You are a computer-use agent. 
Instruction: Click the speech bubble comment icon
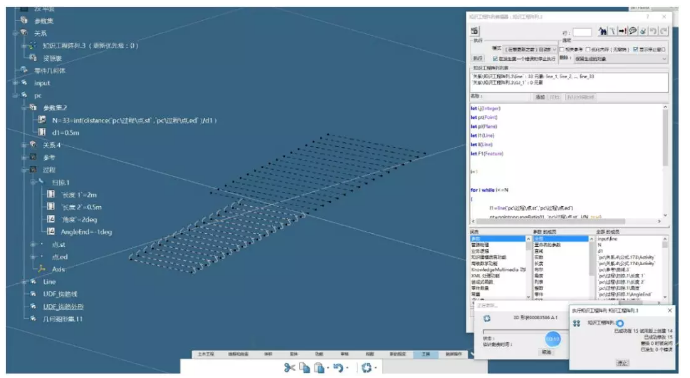633,31
